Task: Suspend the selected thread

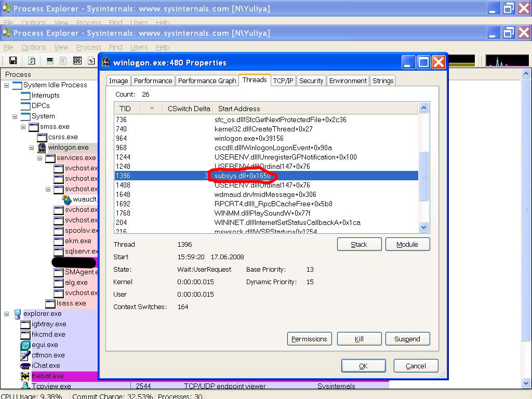Action: [x=407, y=339]
